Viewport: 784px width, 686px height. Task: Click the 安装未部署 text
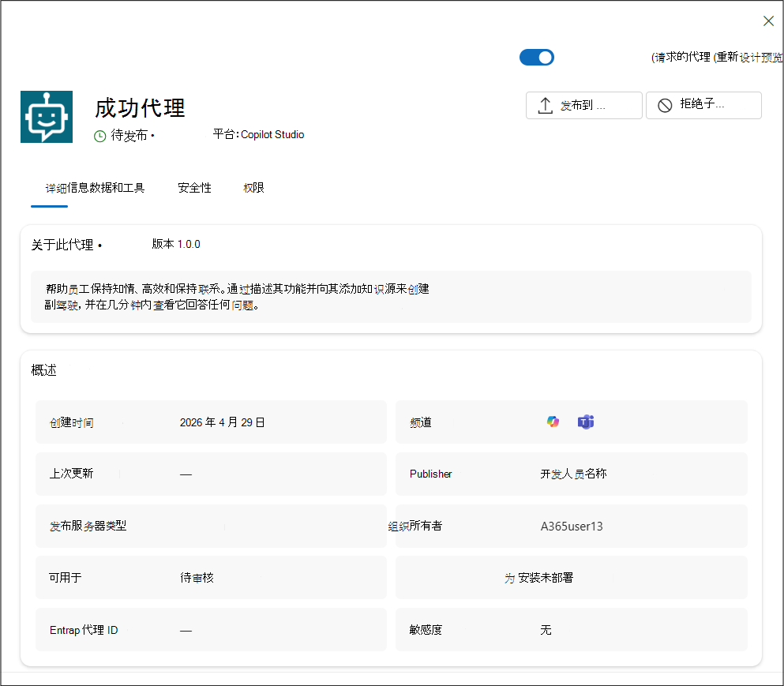[x=546, y=578]
